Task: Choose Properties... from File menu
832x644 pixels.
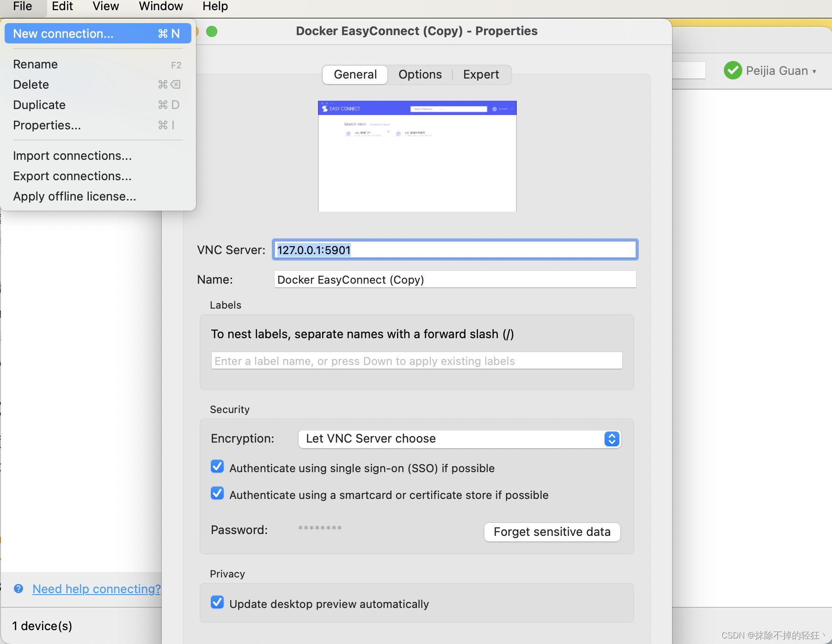Action: tap(98, 125)
